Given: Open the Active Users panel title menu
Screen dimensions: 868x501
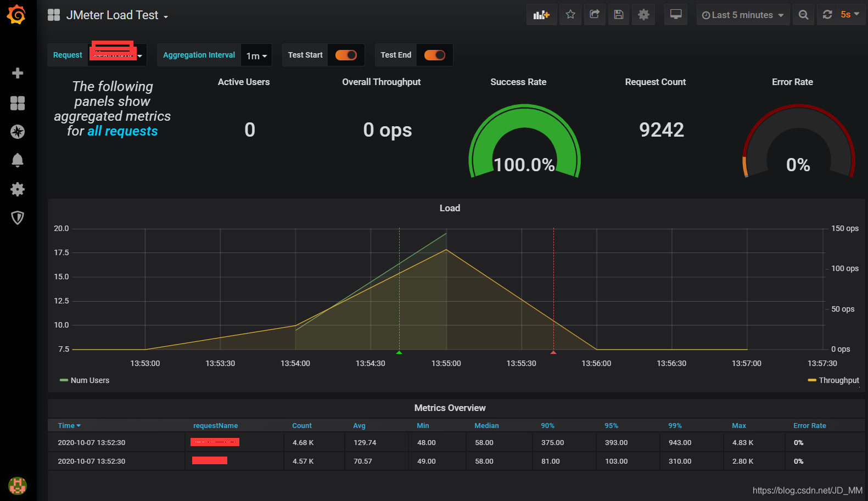Looking at the screenshot, I should [244, 82].
